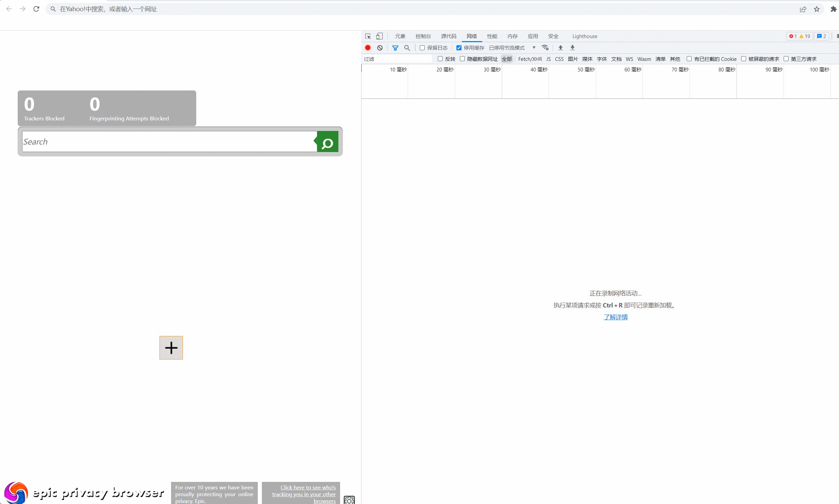Click the plus add shortcut tile

point(171,348)
